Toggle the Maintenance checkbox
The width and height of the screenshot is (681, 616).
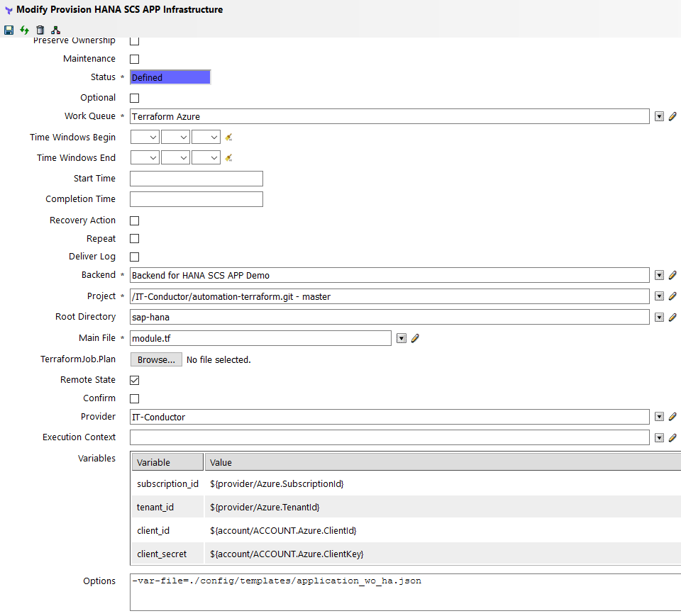(x=135, y=59)
